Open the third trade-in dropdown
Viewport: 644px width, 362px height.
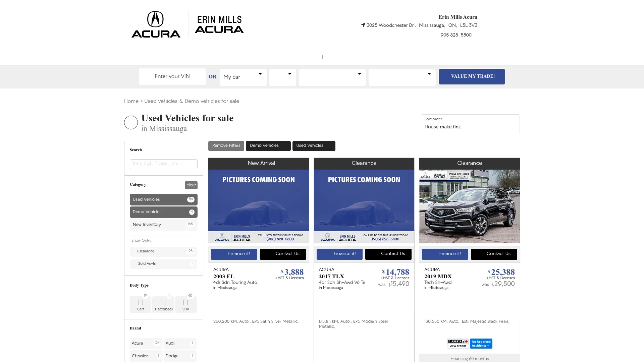tap(332, 77)
